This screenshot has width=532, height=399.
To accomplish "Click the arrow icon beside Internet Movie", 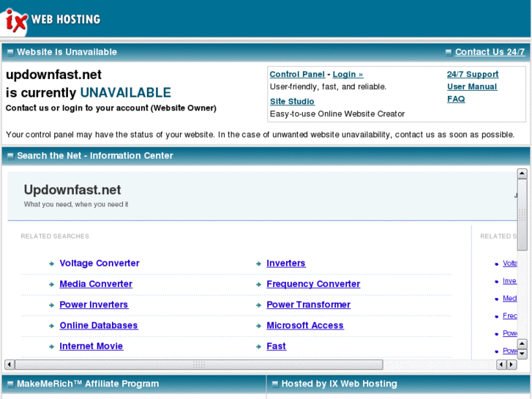I will tap(51, 346).
